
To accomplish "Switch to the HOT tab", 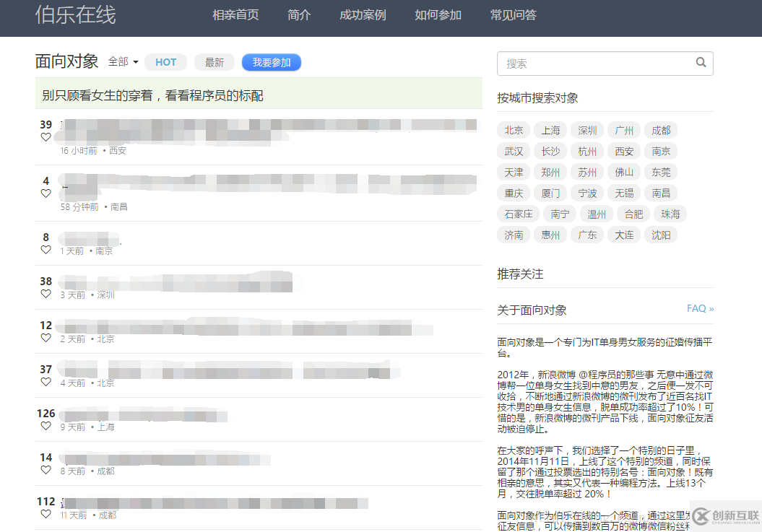I will 165,62.
